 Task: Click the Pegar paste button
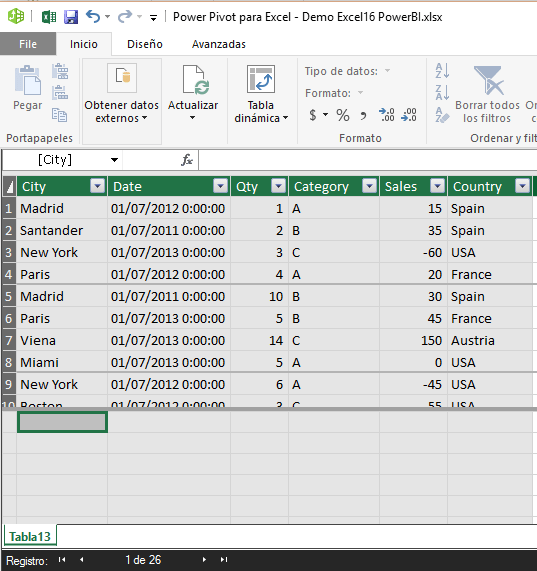click(28, 87)
